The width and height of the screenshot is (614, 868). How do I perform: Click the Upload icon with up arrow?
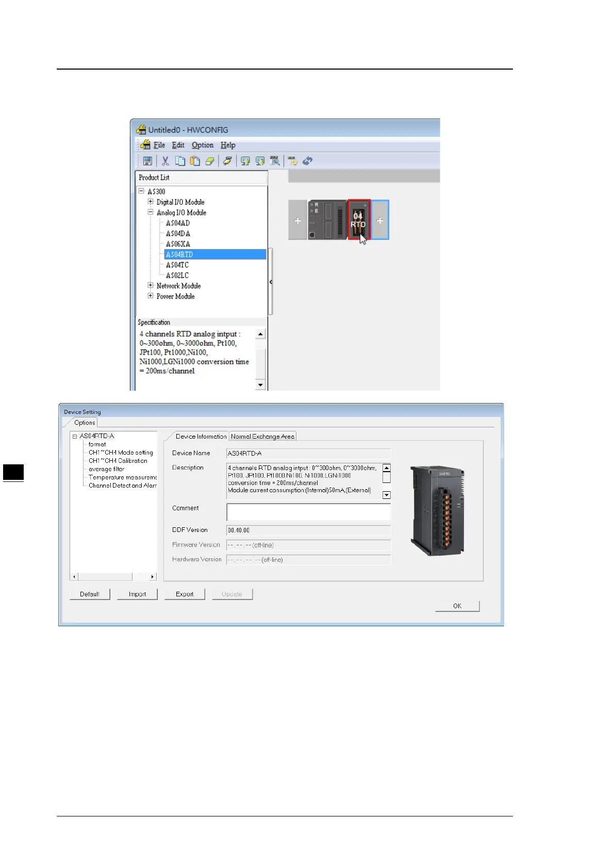point(245,161)
